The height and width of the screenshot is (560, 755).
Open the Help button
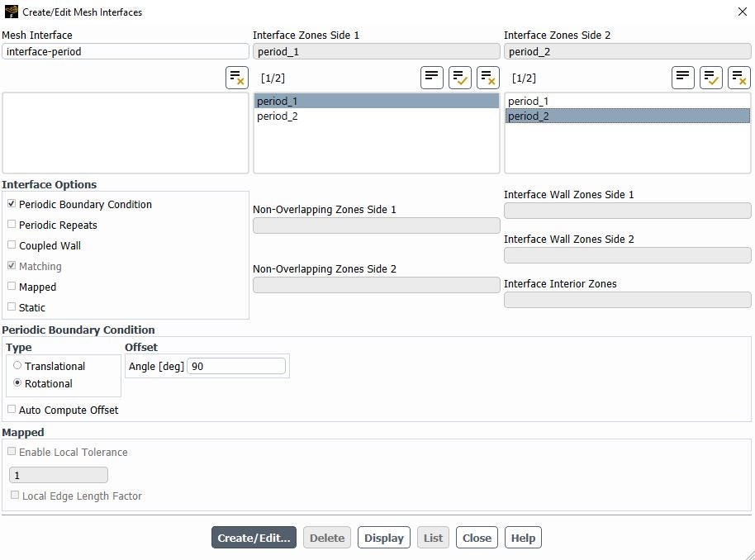(523, 538)
